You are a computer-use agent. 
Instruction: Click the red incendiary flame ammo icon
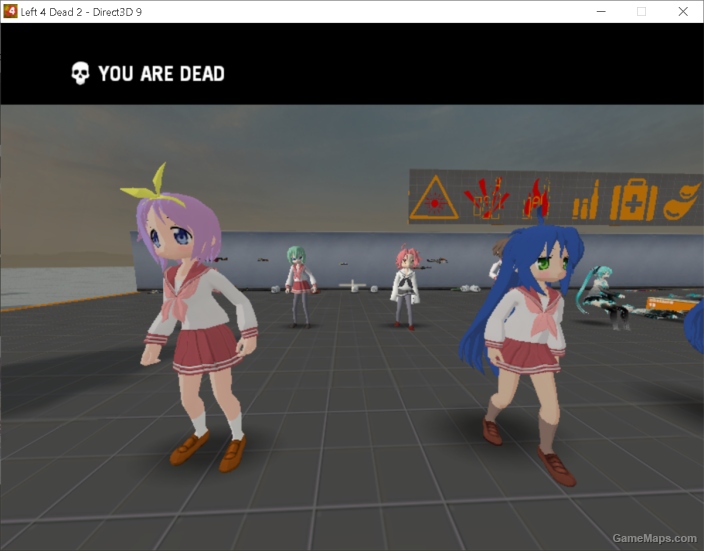[x=537, y=198]
